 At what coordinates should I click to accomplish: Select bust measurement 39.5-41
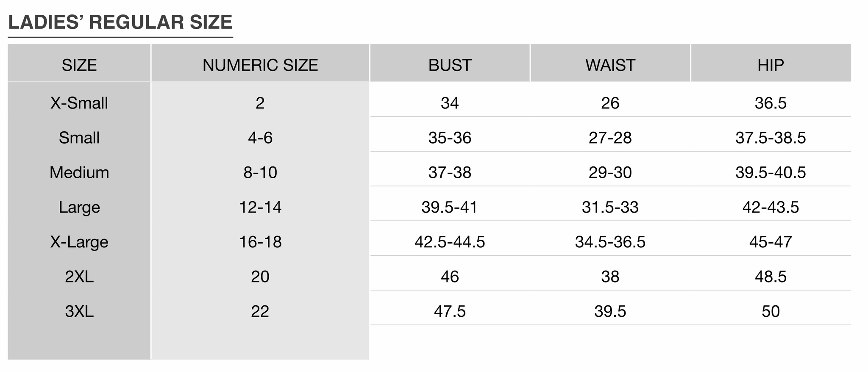point(450,207)
